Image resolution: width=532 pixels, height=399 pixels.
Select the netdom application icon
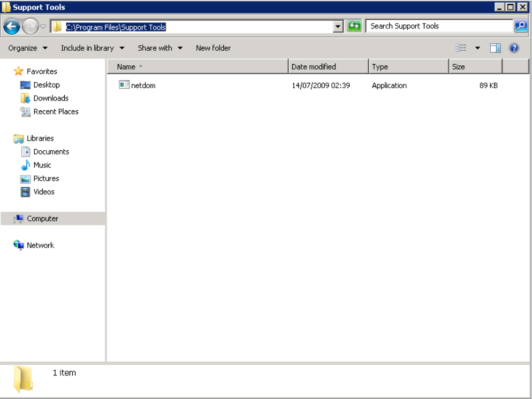[x=124, y=85]
